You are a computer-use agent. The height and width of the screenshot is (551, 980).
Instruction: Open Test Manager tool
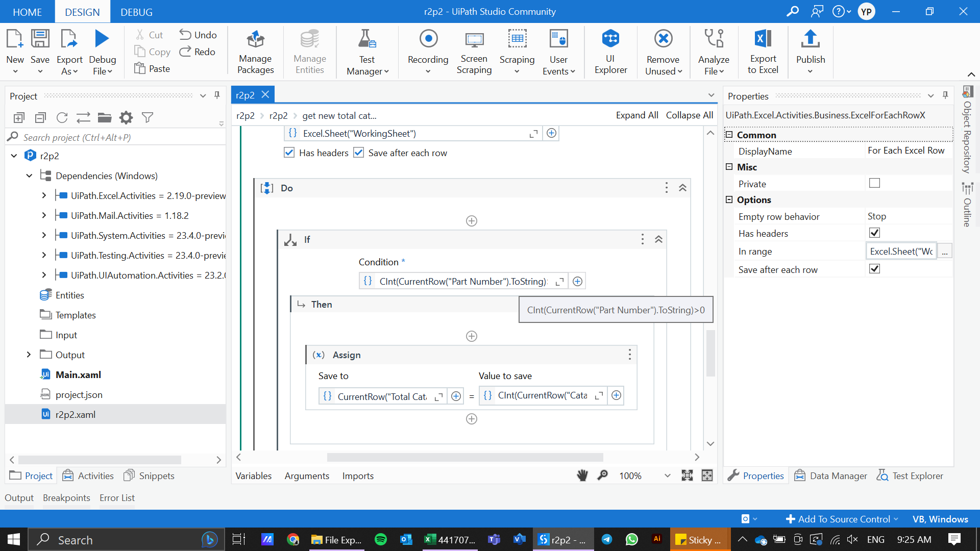point(367,52)
